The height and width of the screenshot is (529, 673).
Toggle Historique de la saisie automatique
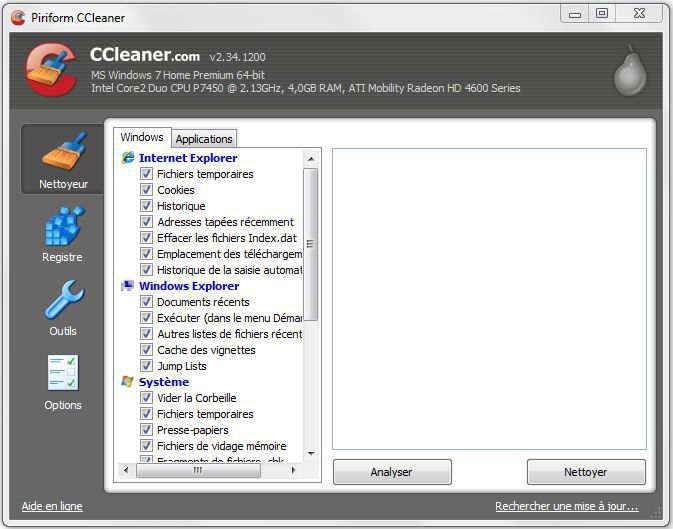click(x=146, y=269)
